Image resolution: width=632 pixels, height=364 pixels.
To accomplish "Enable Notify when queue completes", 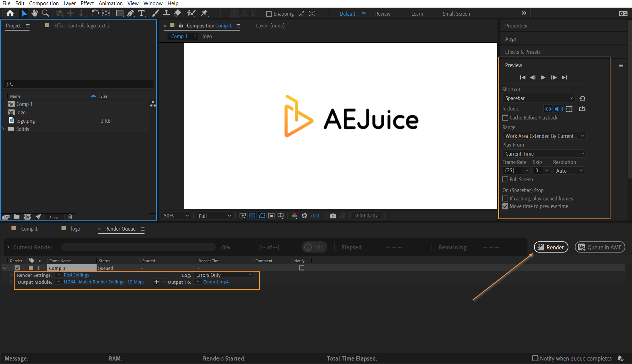I will point(535,358).
